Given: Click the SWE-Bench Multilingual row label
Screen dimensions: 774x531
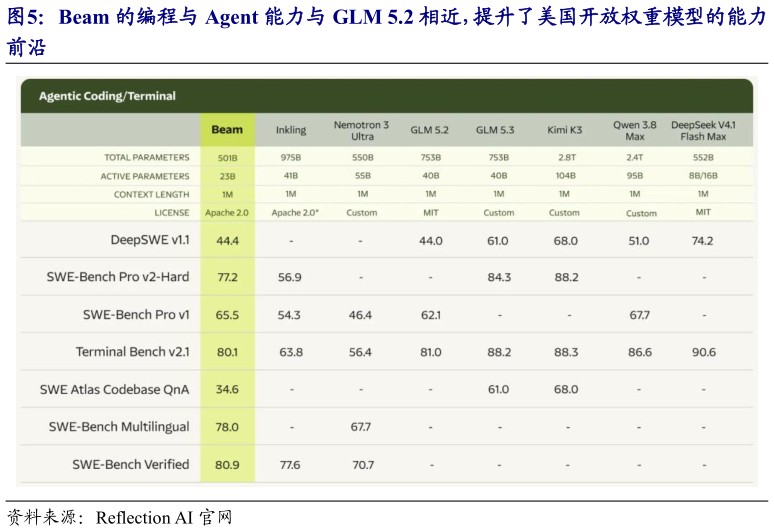Looking at the screenshot, I should click(x=119, y=427).
